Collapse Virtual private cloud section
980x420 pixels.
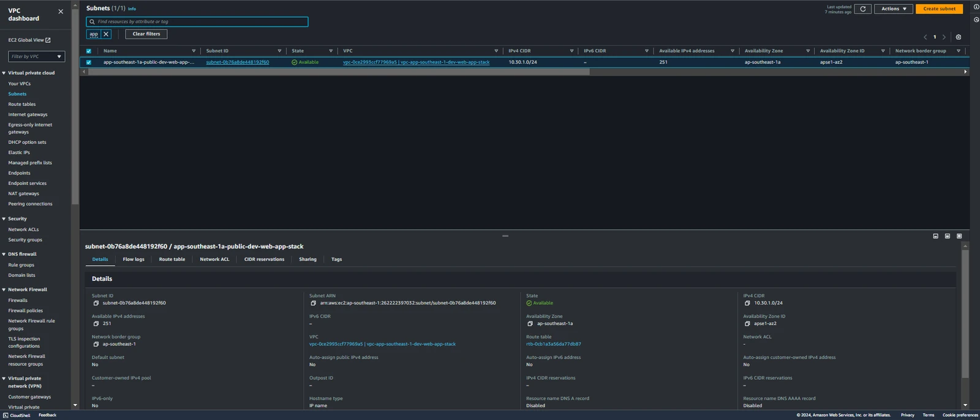coord(4,73)
